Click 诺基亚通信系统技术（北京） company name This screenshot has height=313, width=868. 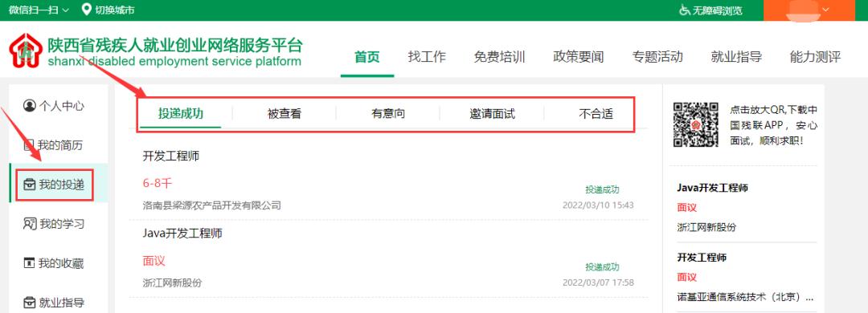click(745, 297)
